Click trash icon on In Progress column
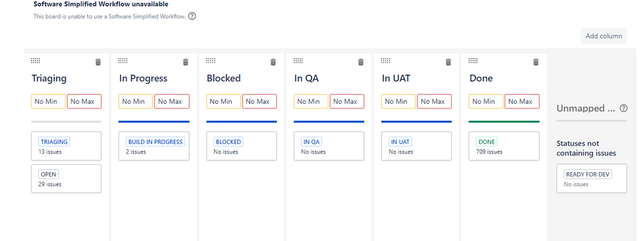Viewport: 644px width, 241px height. [186, 63]
